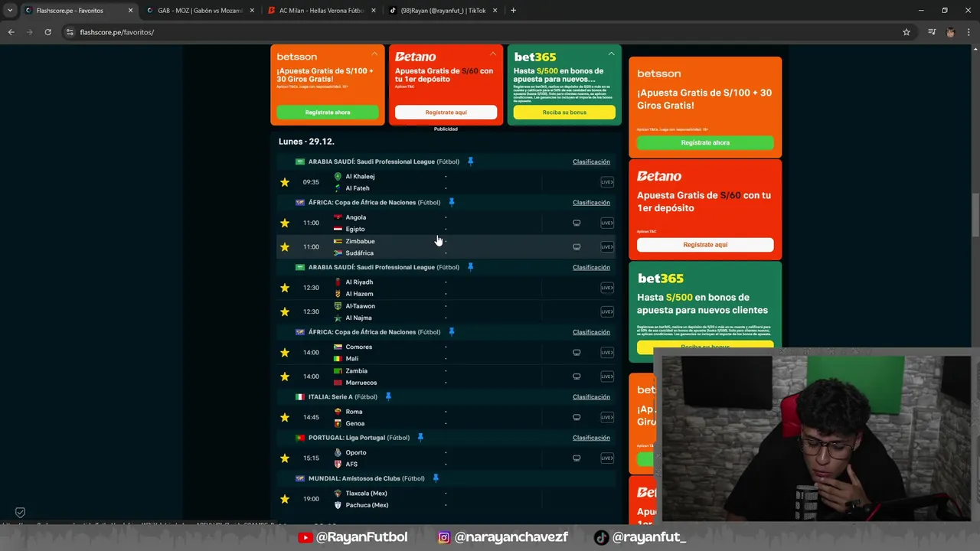Open first Saudi league Clasificación link

coord(591,161)
